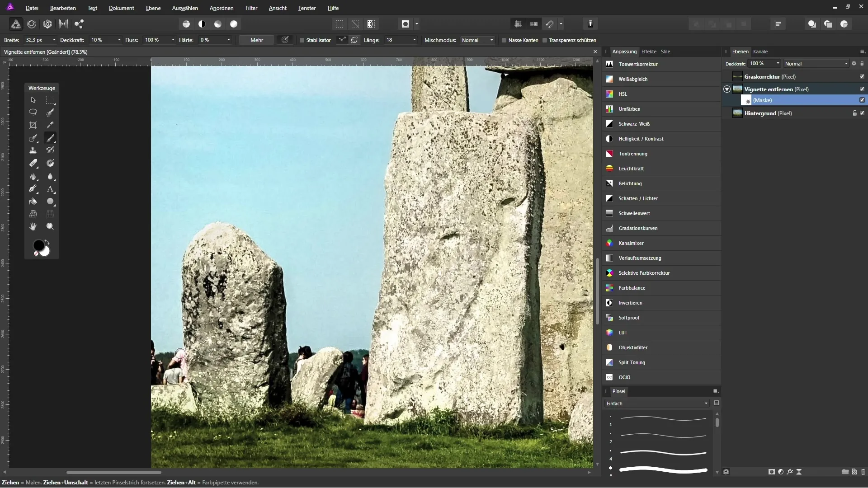Select the eraser tool
The height and width of the screenshot is (488, 868).
tap(33, 163)
